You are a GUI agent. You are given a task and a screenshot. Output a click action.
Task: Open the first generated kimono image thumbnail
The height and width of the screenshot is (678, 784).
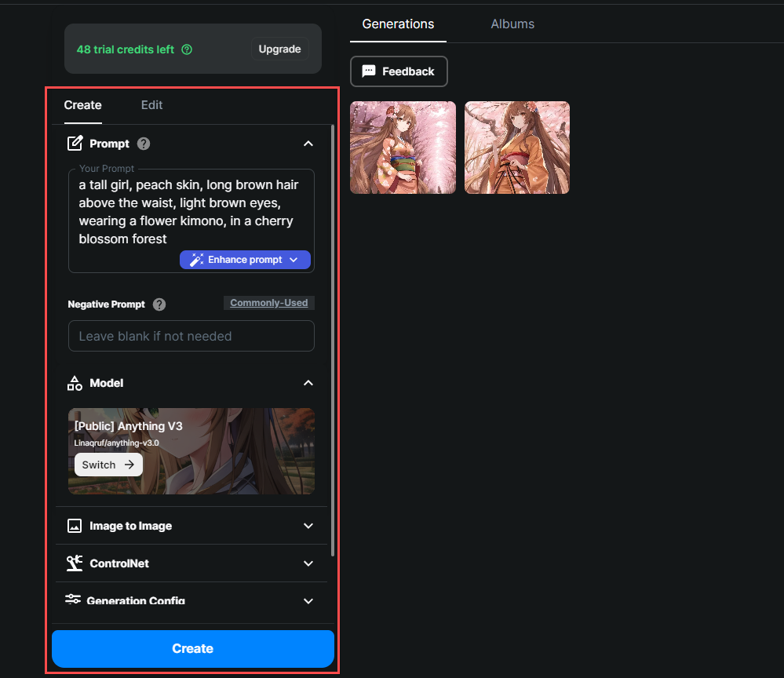[x=403, y=148]
